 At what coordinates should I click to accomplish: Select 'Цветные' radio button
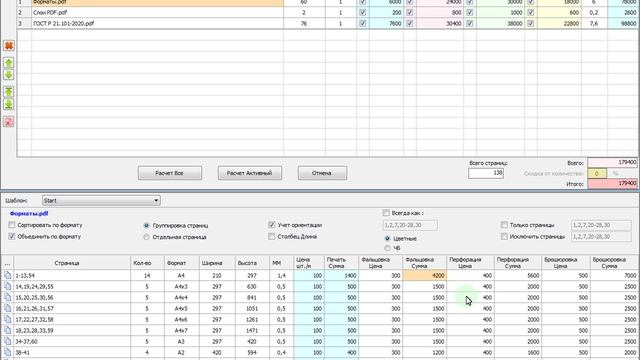387,238
